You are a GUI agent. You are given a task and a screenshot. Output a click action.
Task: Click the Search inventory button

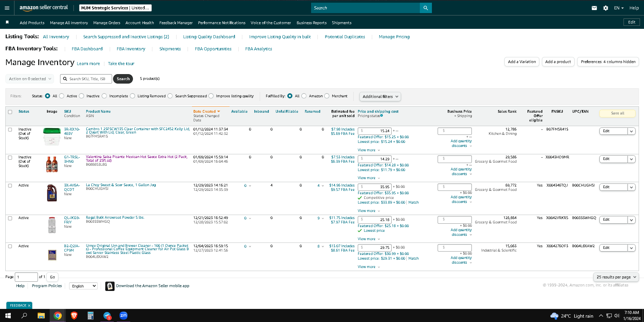point(123,79)
